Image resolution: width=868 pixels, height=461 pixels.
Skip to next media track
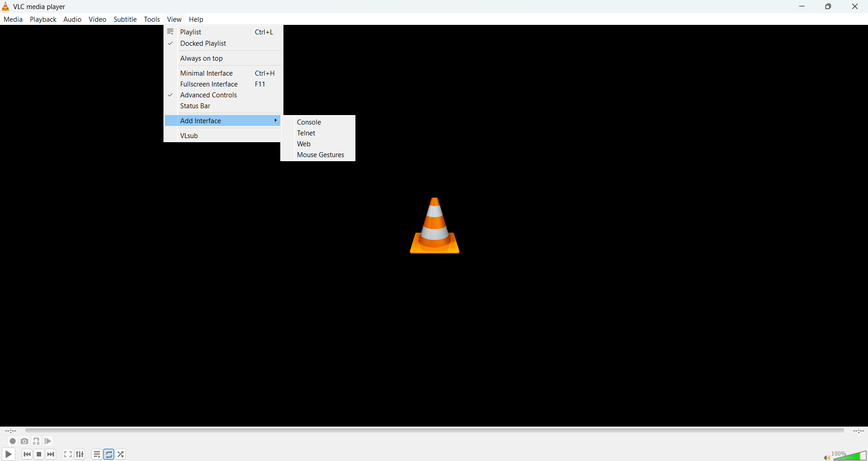pos(51,454)
